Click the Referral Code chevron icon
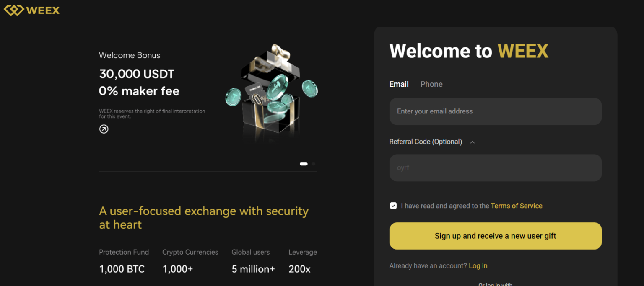This screenshot has width=644, height=286. pyautogui.click(x=472, y=142)
